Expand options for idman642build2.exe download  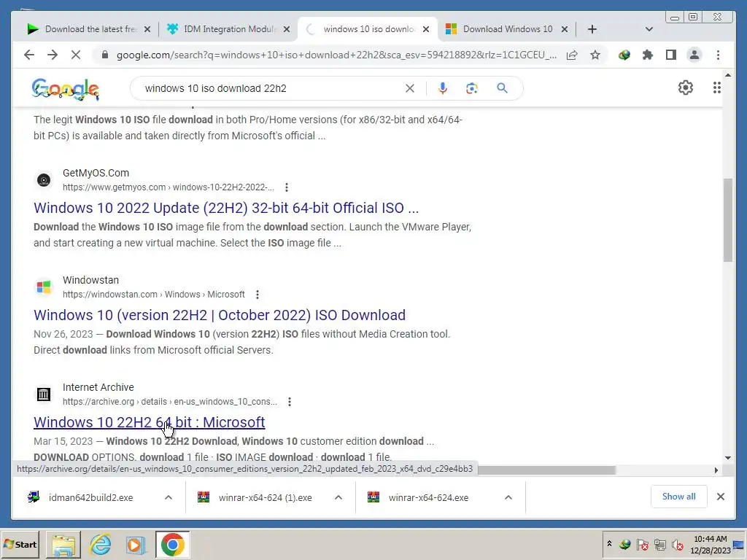click(169, 497)
